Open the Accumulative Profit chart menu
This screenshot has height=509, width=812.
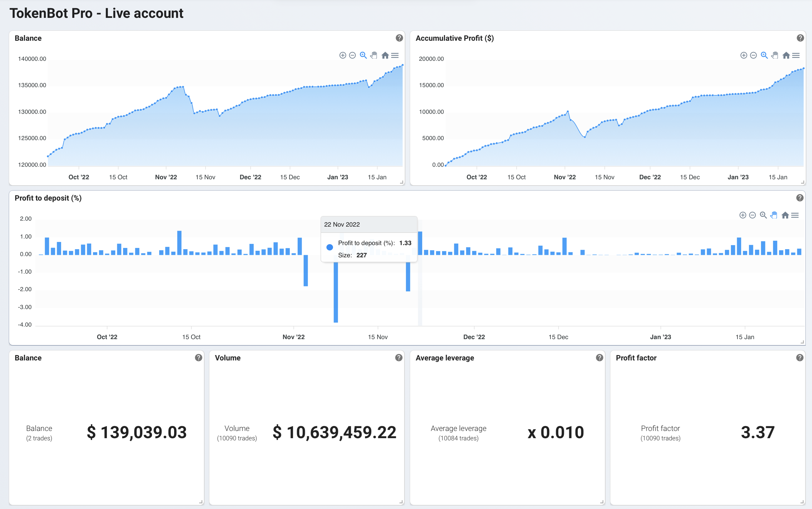coord(796,55)
